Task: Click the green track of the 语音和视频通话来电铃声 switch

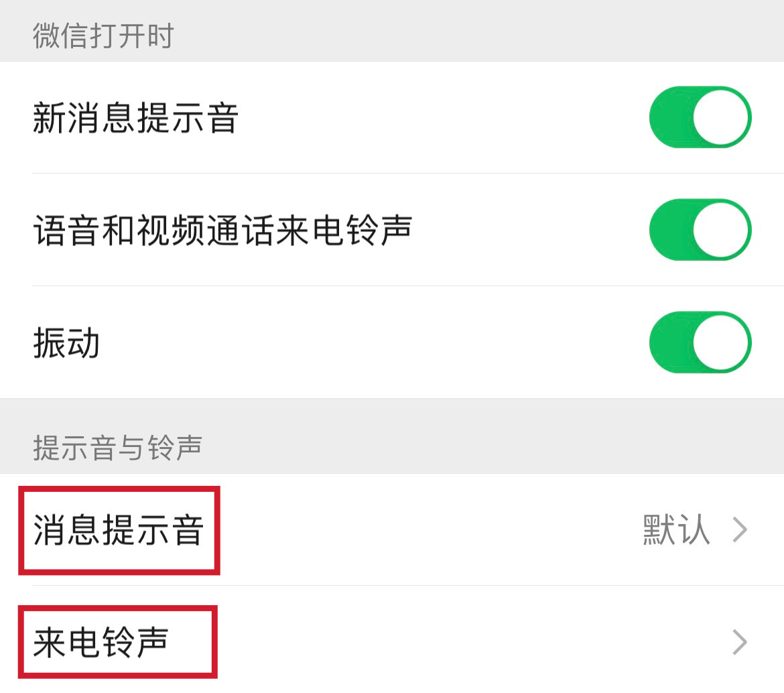Action: 669,230
